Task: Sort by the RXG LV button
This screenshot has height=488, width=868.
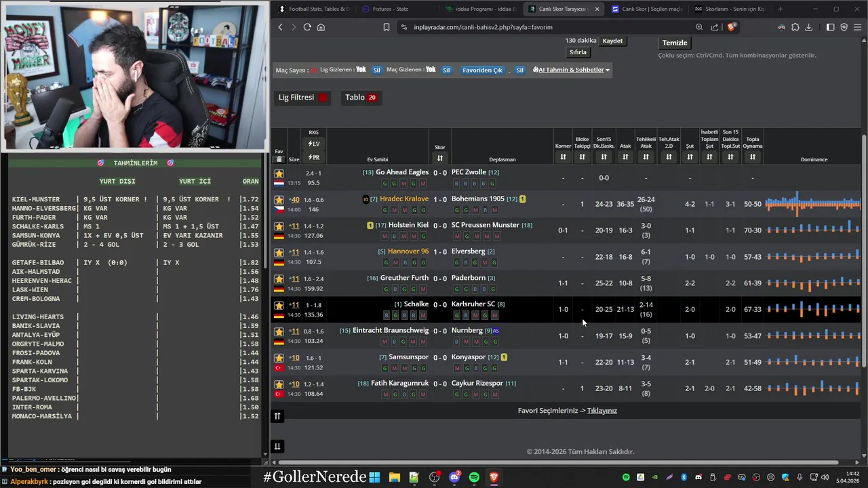Action: 313,144
